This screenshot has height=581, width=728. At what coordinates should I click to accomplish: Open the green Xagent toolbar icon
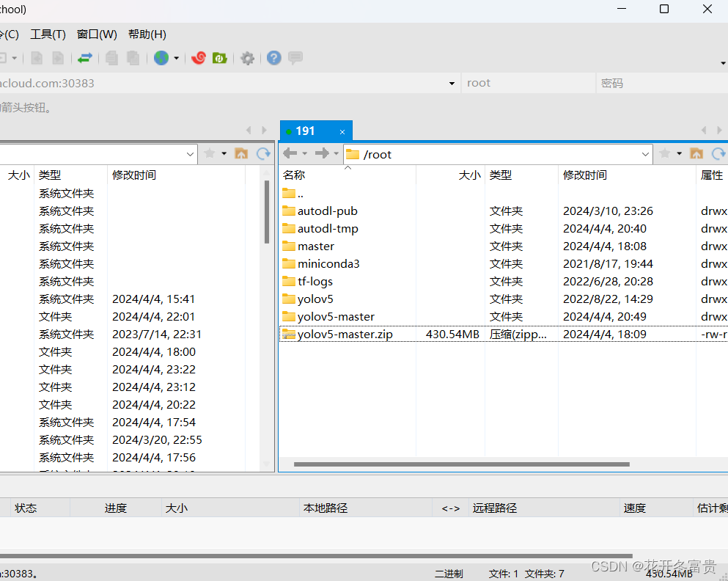click(220, 58)
